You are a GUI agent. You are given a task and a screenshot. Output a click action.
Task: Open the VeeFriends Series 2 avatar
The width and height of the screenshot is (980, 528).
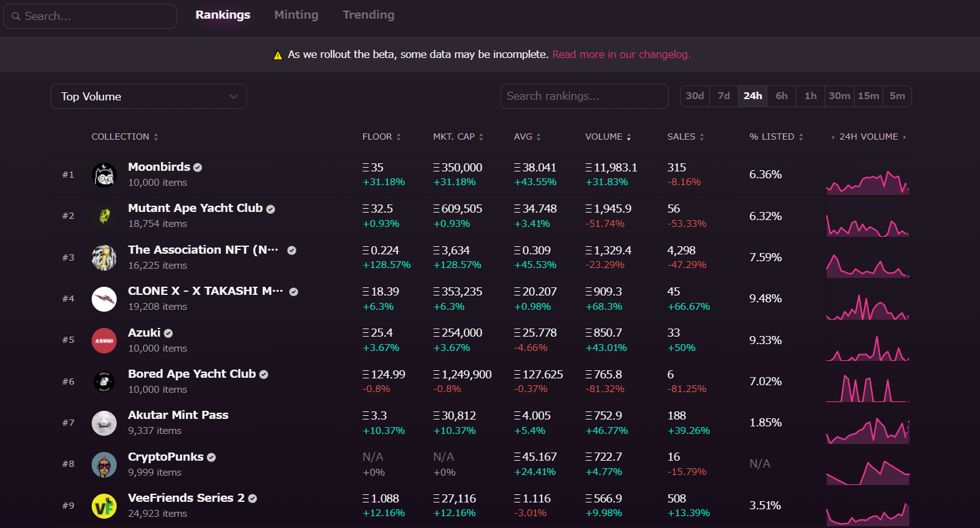tap(104, 506)
